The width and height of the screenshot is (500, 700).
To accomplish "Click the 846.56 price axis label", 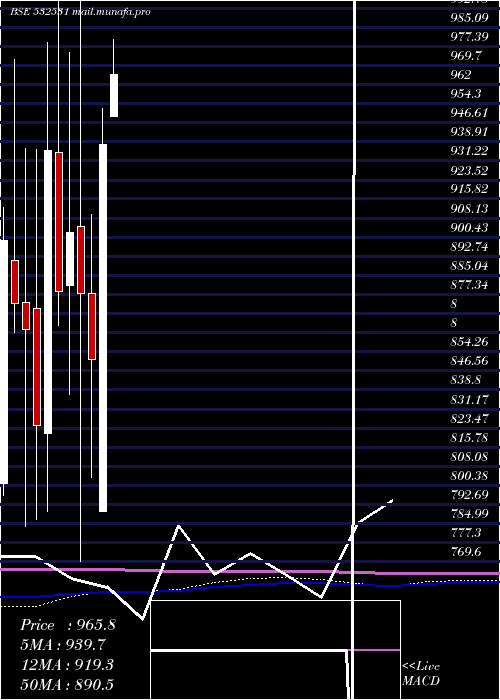I will [x=469, y=361].
